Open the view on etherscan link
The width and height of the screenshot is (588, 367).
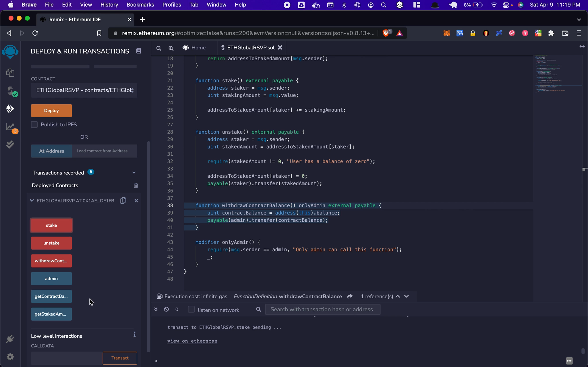(x=192, y=341)
